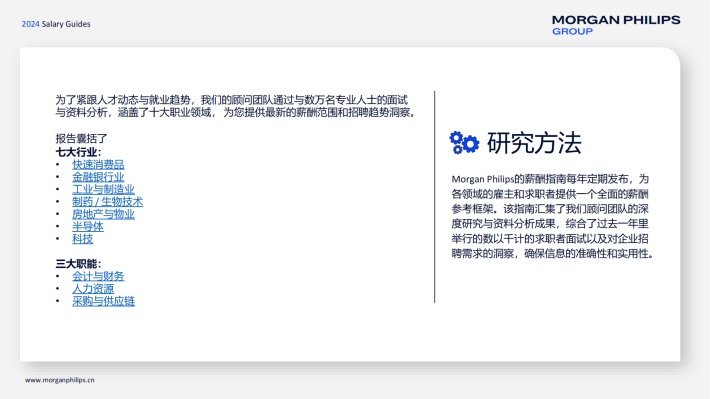Open the 金融银行业 link

(98, 177)
